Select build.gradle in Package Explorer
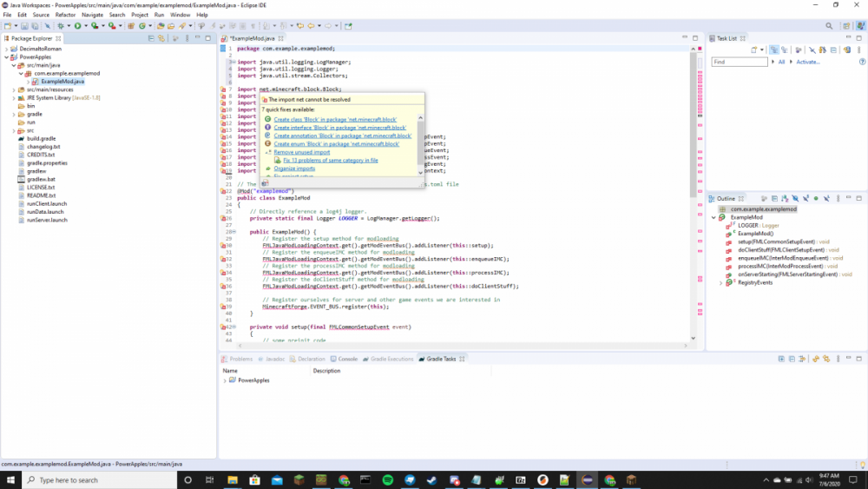 point(41,138)
